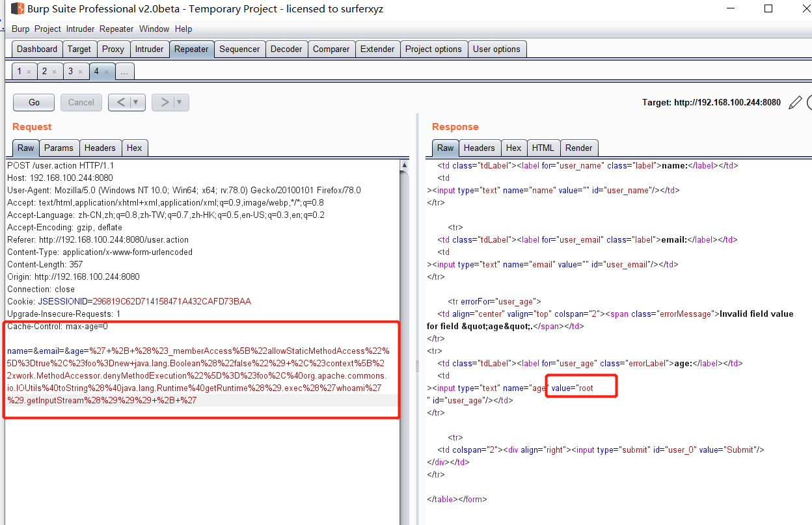Open the Request Hex tab
Image resolution: width=812 pixels, height=525 pixels.
pyautogui.click(x=135, y=148)
